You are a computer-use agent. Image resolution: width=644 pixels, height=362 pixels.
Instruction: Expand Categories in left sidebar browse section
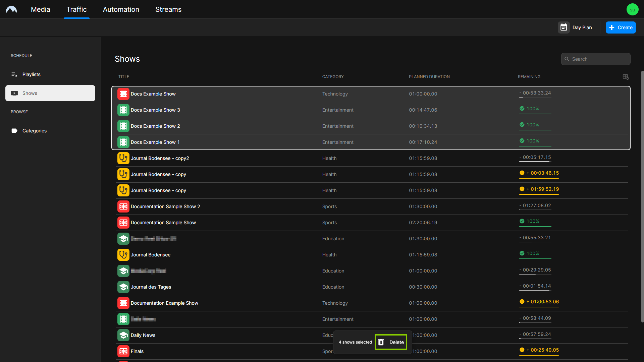tap(35, 130)
